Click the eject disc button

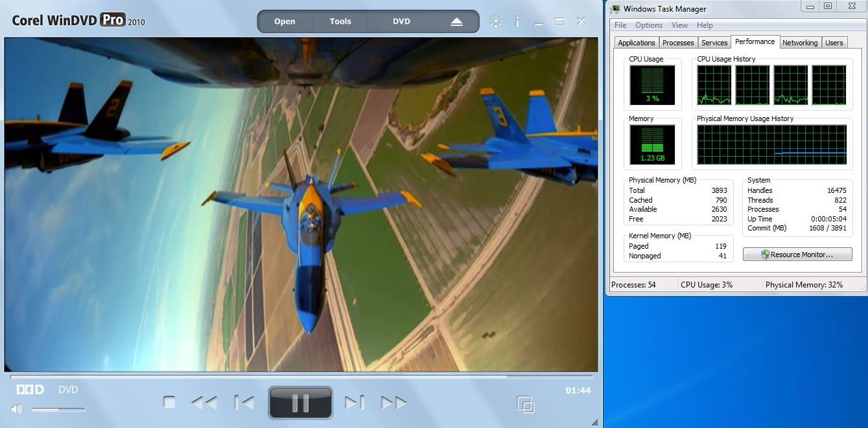click(x=456, y=21)
